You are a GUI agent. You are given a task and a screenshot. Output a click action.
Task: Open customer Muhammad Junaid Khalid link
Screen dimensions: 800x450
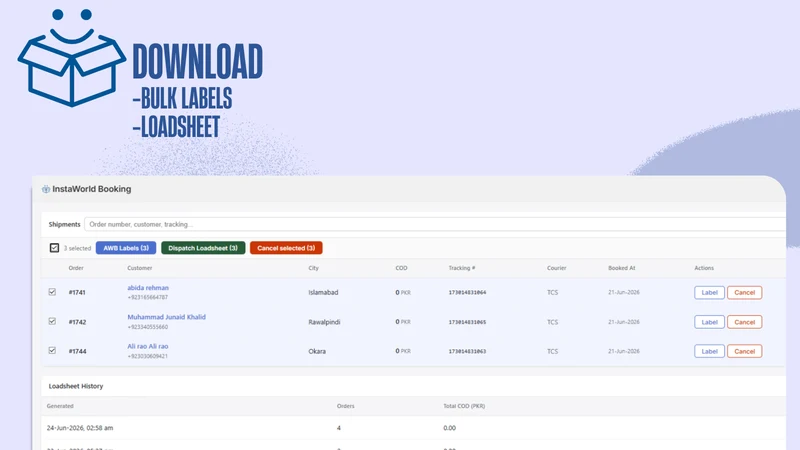(166, 317)
